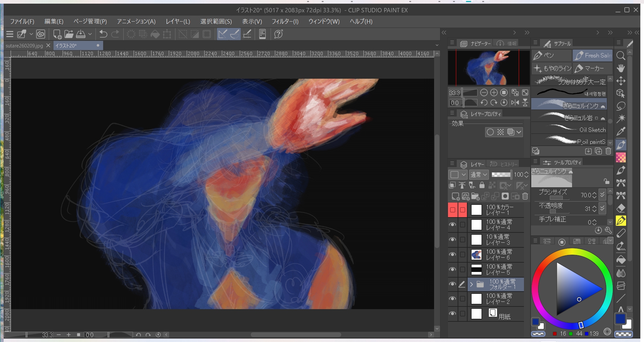The image size is (644, 342).
Task: Hide レイヤー 4 with eye icon
Action: [x=452, y=225]
